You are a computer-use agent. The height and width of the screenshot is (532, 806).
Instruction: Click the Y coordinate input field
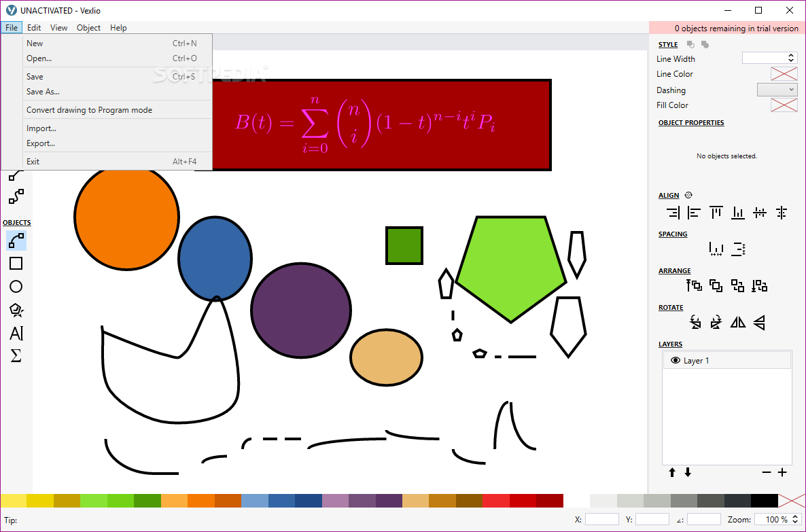652,519
